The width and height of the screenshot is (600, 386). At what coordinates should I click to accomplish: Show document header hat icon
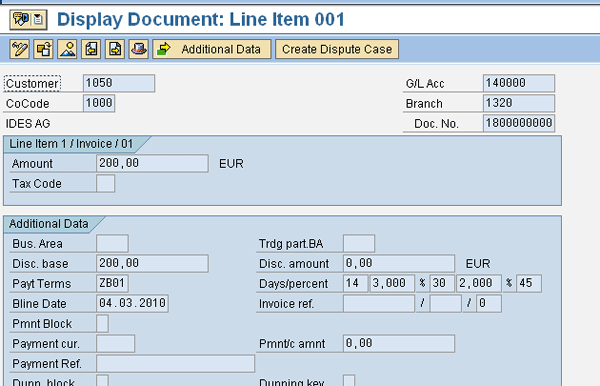(x=139, y=49)
